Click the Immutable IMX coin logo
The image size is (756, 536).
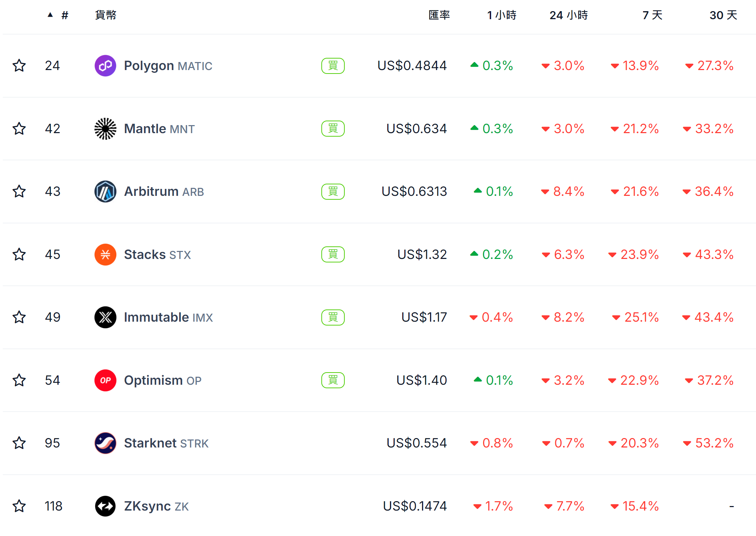pos(105,317)
